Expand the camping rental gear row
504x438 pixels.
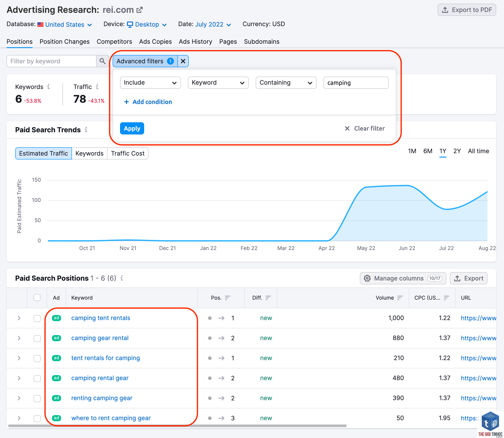[x=19, y=378]
